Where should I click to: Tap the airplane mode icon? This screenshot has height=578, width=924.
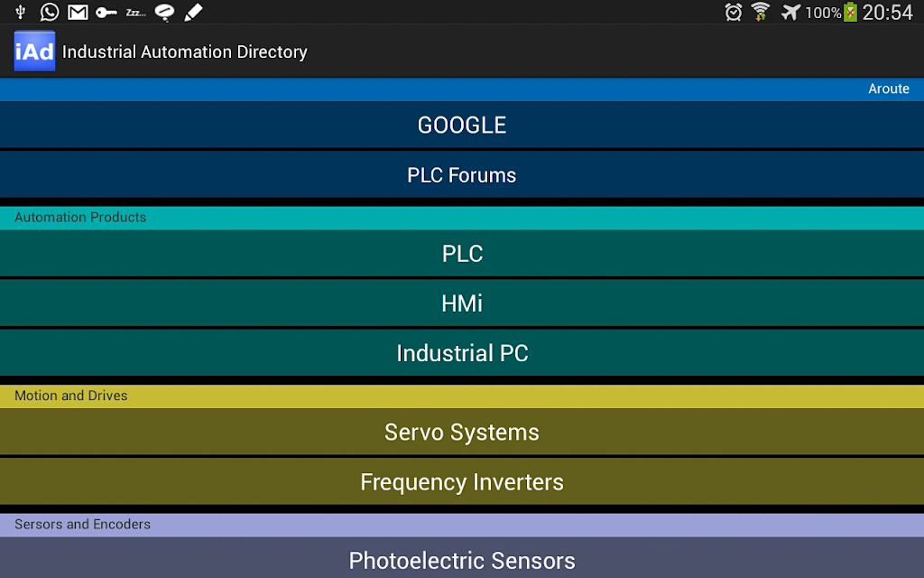(790, 13)
